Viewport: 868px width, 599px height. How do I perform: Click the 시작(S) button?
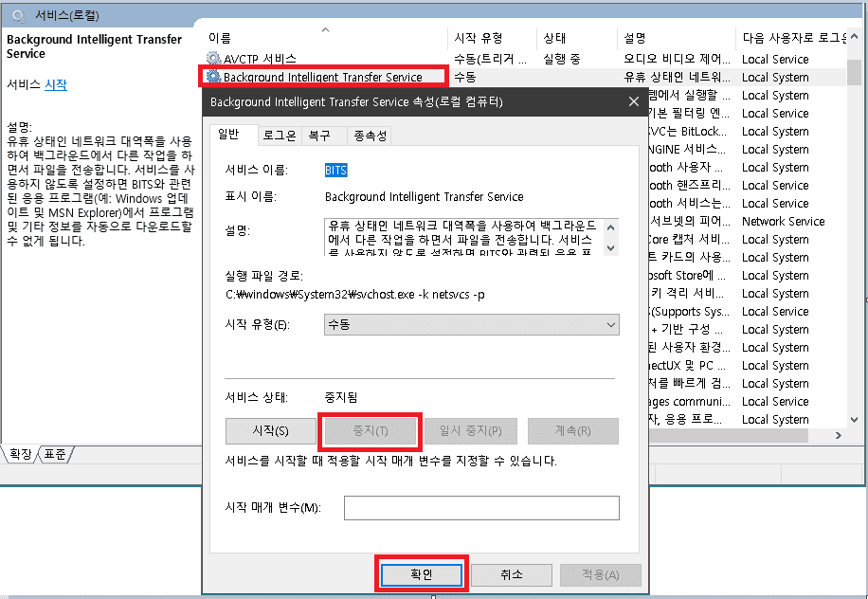pyautogui.click(x=270, y=430)
